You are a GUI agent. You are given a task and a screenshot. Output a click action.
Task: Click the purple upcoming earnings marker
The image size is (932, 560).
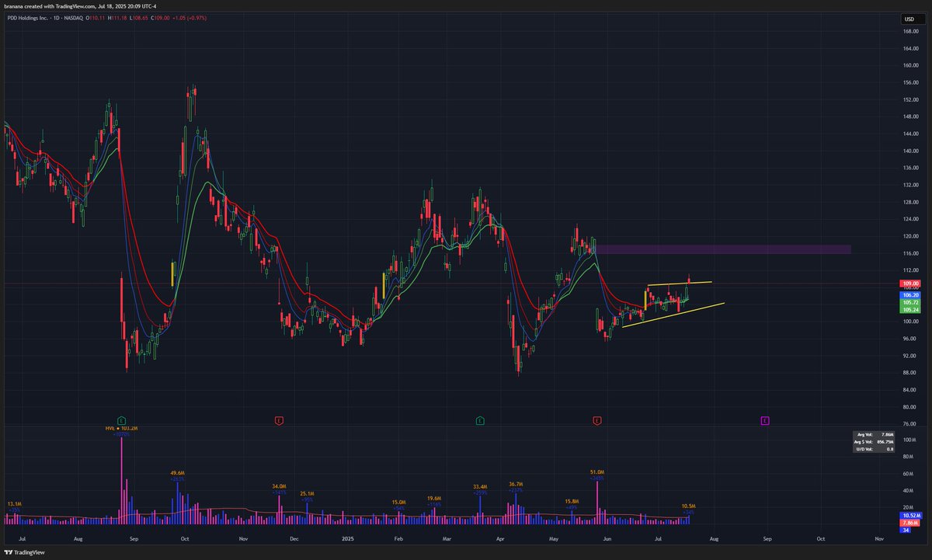click(765, 420)
